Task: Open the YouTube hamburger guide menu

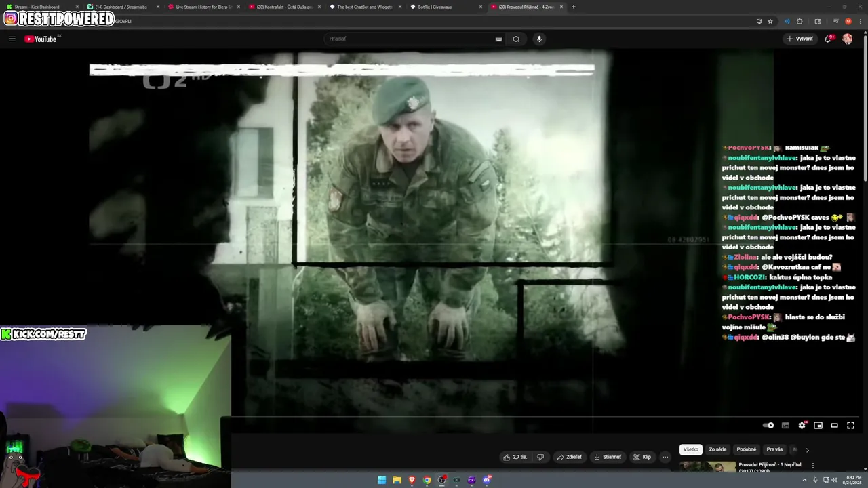Action: (12, 39)
